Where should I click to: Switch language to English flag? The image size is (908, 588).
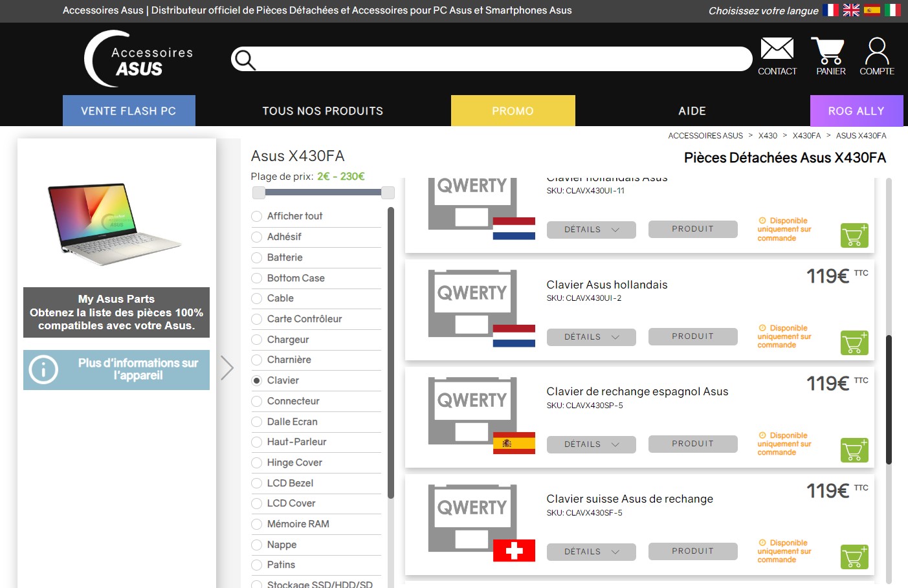851,10
